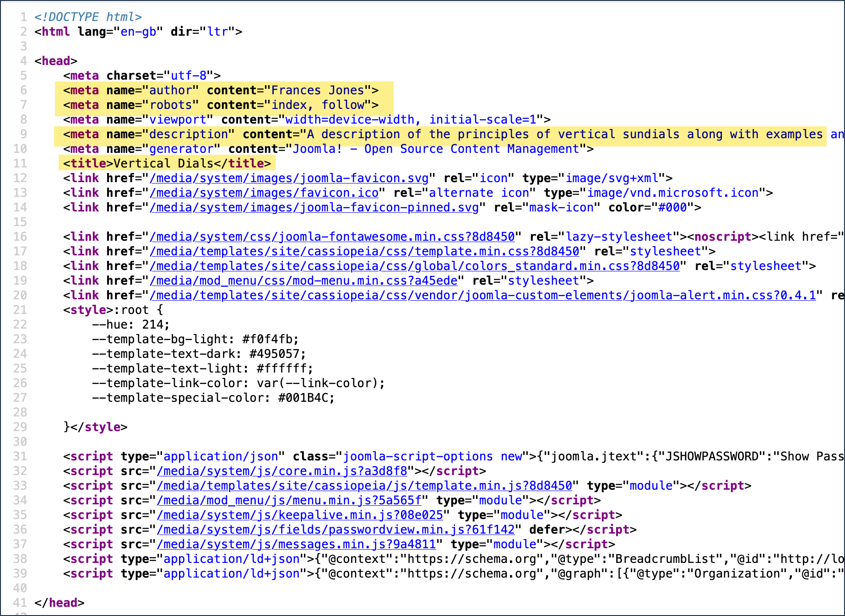Image resolution: width=845 pixels, height=616 pixels.
Task: Click "--template-special-color: #001B4C;" line
Action: point(213,398)
